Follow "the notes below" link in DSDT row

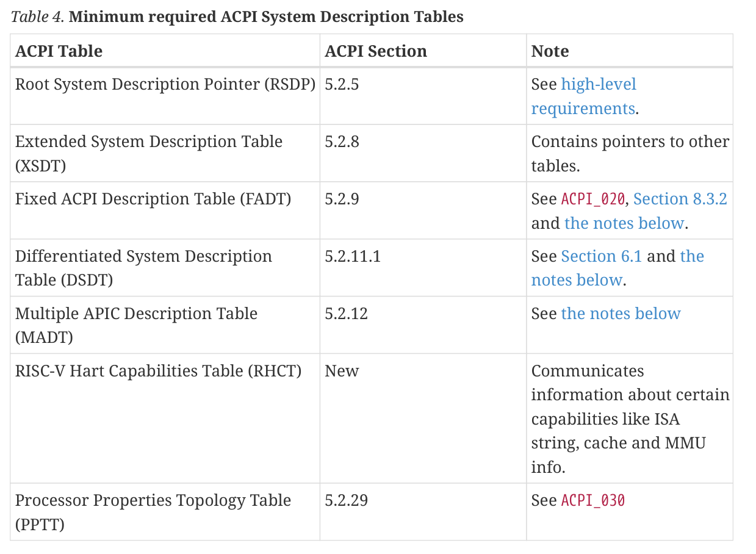(x=577, y=281)
